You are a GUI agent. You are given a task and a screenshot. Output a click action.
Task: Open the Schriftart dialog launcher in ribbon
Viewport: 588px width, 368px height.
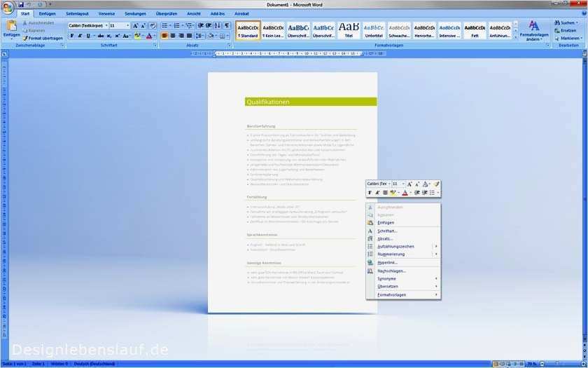[x=155, y=46]
